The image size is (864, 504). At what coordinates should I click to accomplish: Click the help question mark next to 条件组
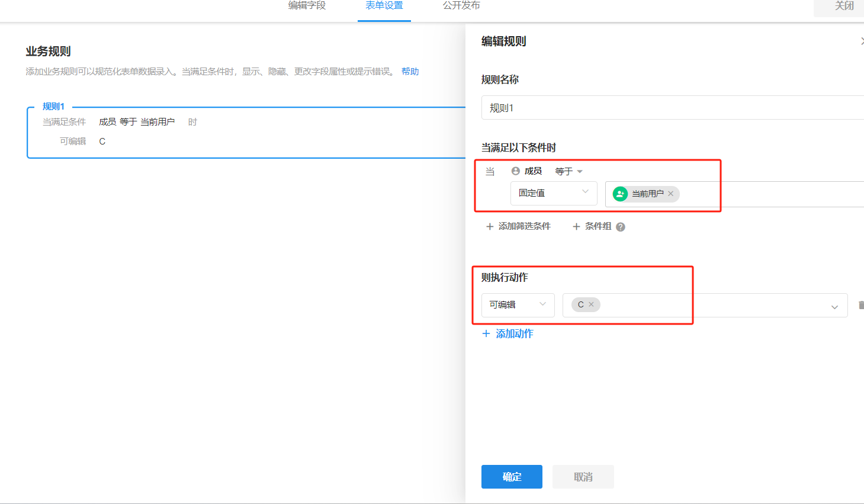(x=621, y=227)
